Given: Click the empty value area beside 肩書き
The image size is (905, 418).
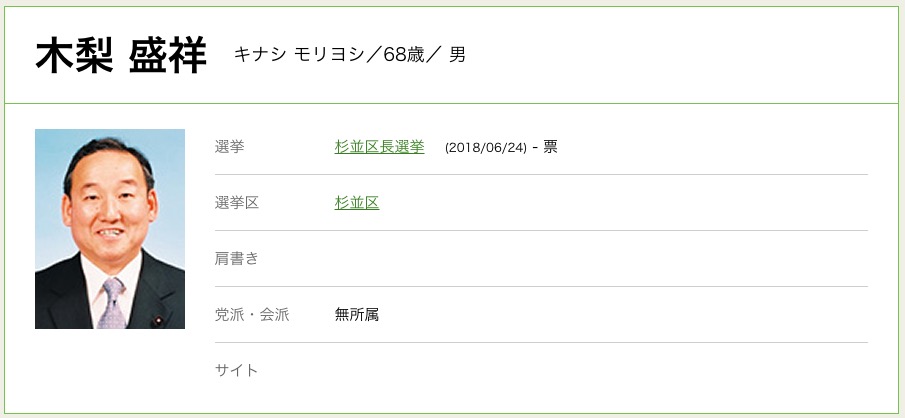Looking at the screenshot, I should (600, 259).
